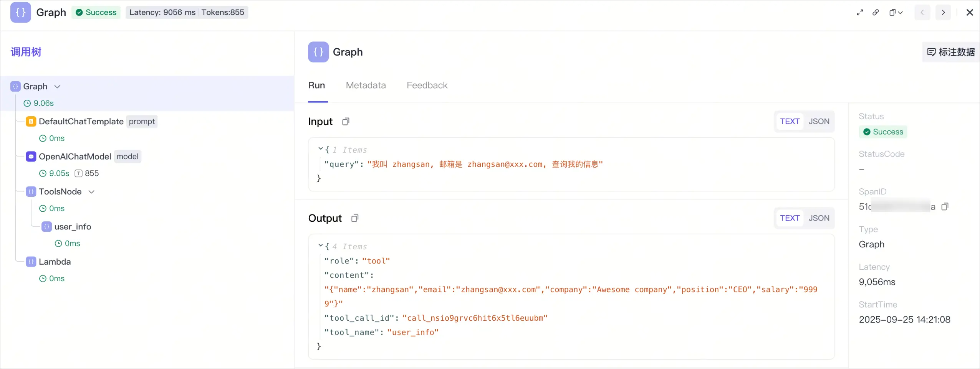Select the user_info tool node
The width and height of the screenshot is (980, 369).
coord(73,227)
